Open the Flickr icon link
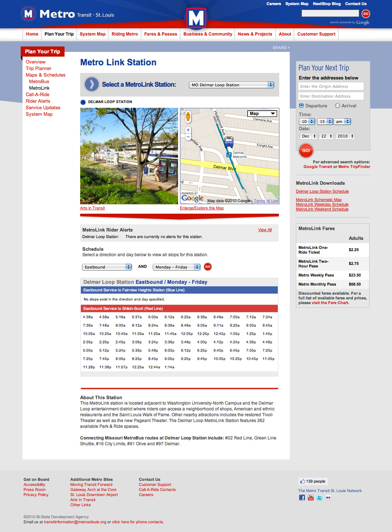The width and height of the screenshot is (392, 532). pos(328,498)
